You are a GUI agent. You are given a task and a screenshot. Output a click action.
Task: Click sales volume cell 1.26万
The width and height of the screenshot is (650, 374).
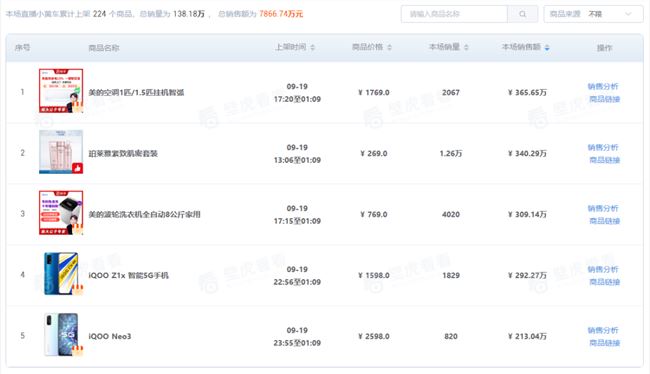(x=451, y=153)
